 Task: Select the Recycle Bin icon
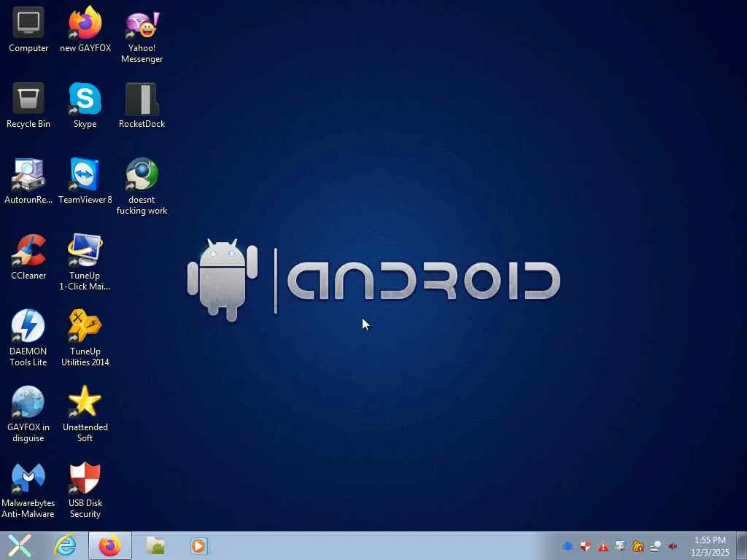tap(28, 106)
